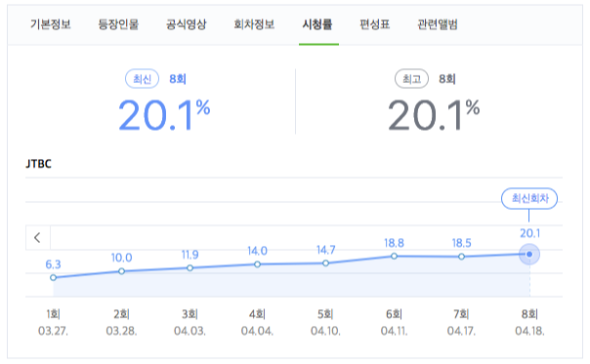Switch to the 관련앨범 tab
Image resolution: width=590 pixels, height=364 pixels.
[x=438, y=24]
